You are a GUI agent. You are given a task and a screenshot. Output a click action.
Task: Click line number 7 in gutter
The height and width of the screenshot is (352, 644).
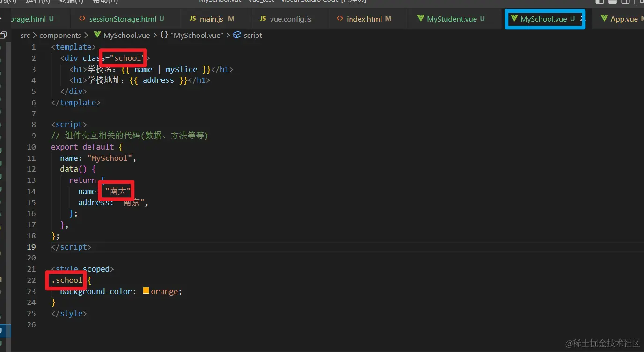pyautogui.click(x=33, y=114)
